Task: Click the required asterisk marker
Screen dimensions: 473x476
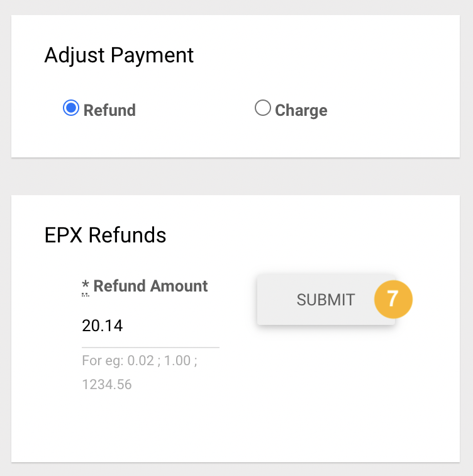Action: [x=86, y=286]
